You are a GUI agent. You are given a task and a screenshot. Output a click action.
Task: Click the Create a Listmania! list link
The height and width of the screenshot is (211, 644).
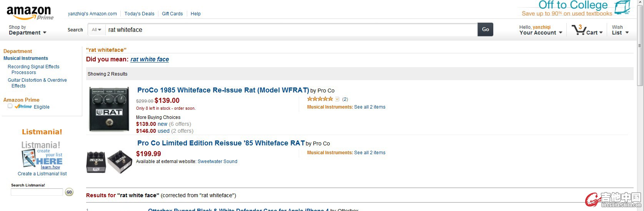(x=42, y=174)
